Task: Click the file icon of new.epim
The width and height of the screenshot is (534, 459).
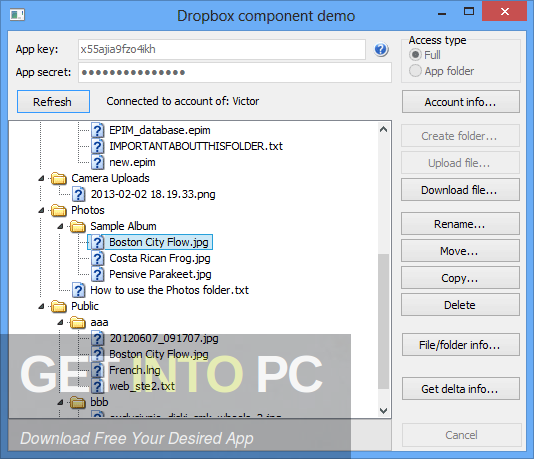Action: pos(98,162)
